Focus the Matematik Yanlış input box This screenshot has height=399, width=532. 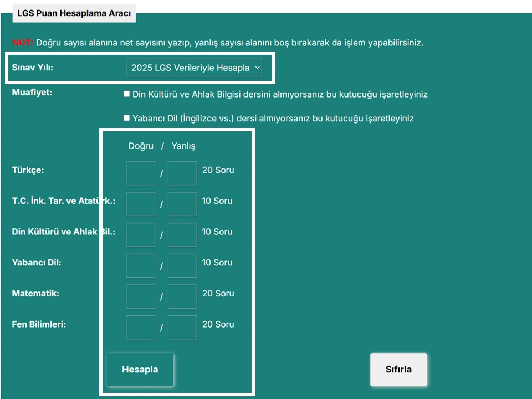pyautogui.click(x=182, y=296)
